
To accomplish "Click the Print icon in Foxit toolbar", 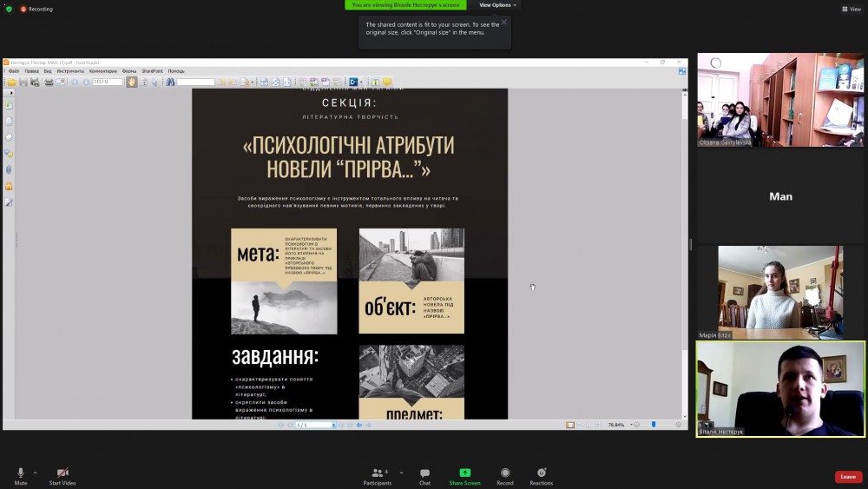I will (x=49, y=82).
